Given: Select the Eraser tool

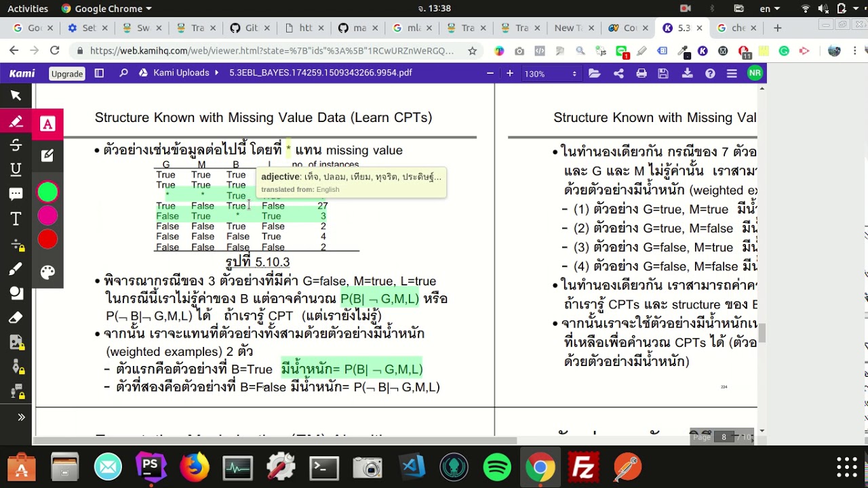Looking at the screenshot, I should click(16, 318).
